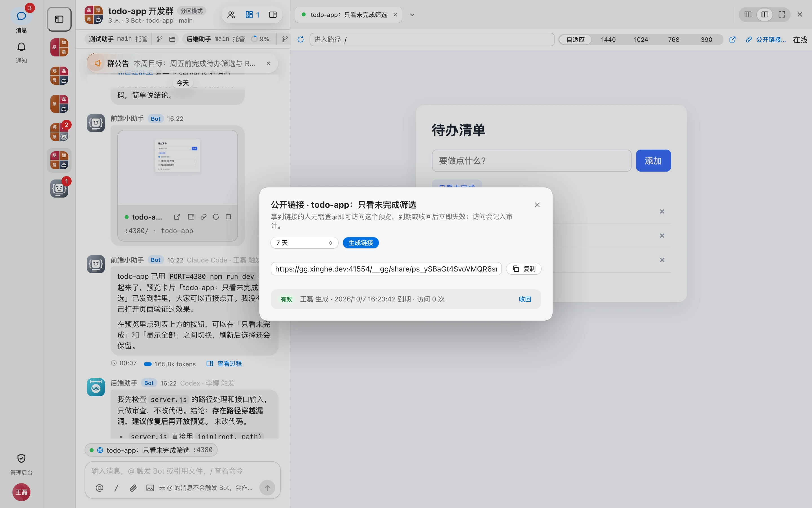The height and width of the screenshot is (508, 812).
Task: Open 查看过程 link under bot message
Action: 224,364
